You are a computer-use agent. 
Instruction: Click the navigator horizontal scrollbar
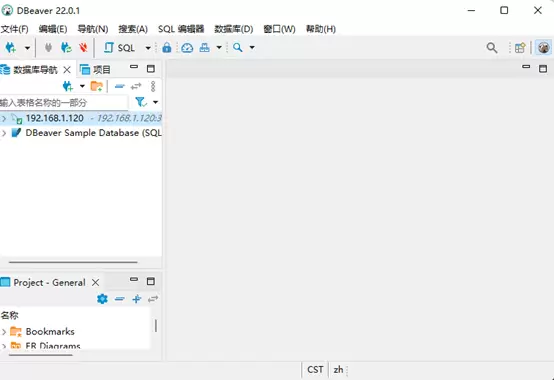[73, 262]
